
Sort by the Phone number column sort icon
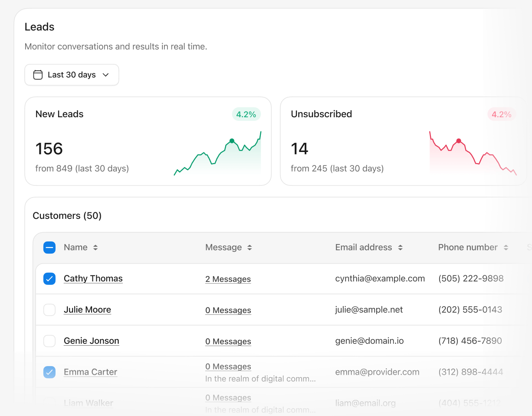click(506, 248)
